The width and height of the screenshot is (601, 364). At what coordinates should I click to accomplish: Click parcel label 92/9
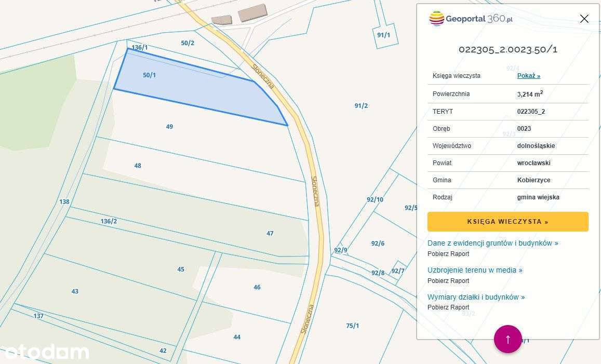click(x=340, y=251)
